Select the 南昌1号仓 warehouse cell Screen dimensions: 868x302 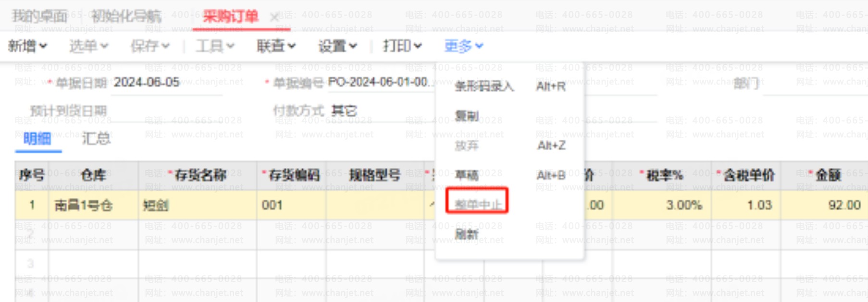coord(94,205)
